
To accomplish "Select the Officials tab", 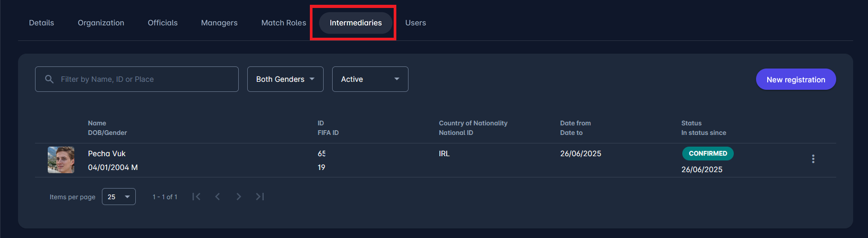I will click(162, 23).
